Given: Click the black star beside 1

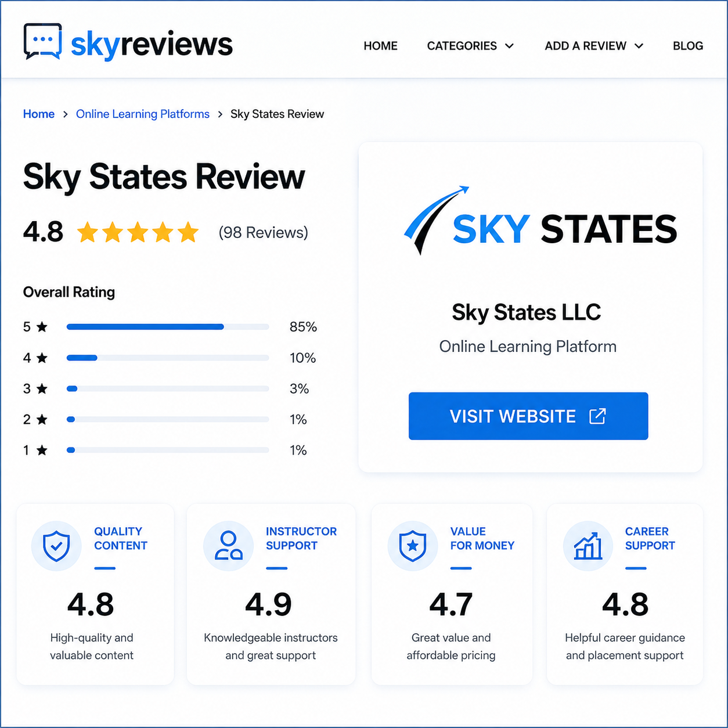Looking at the screenshot, I should click(x=42, y=450).
